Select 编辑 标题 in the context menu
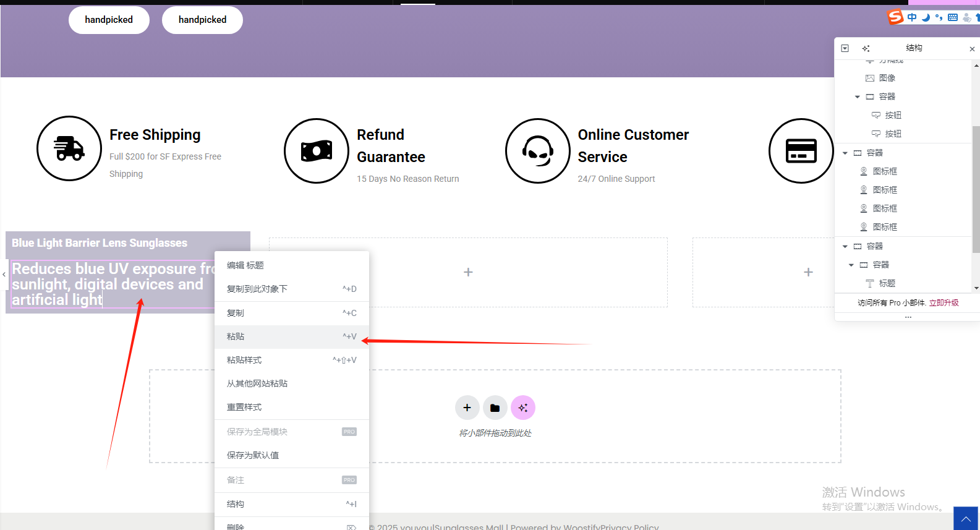This screenshot has width=980, height=530. click(292, 265)
